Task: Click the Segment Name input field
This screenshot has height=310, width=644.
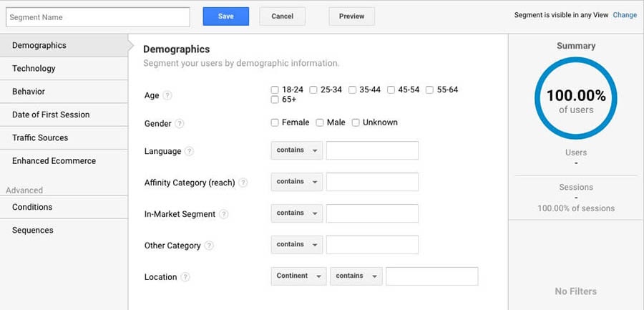Action: tap(98, 17)
